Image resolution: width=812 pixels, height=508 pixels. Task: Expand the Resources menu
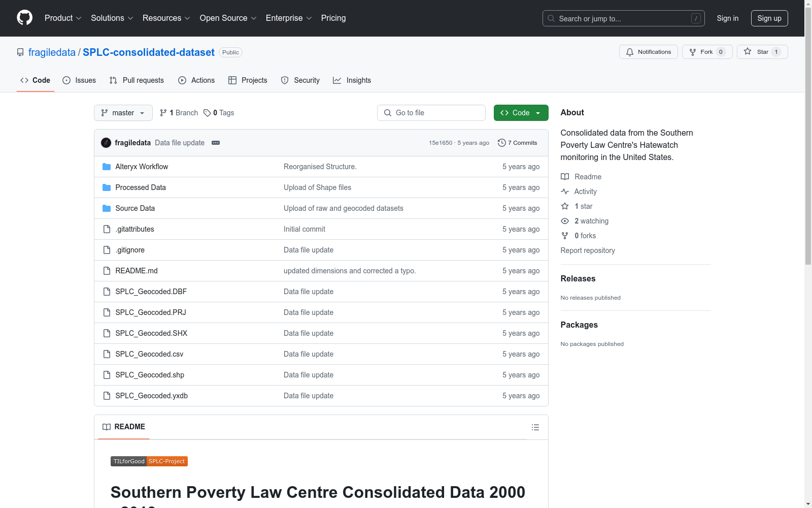click(166, 18)
